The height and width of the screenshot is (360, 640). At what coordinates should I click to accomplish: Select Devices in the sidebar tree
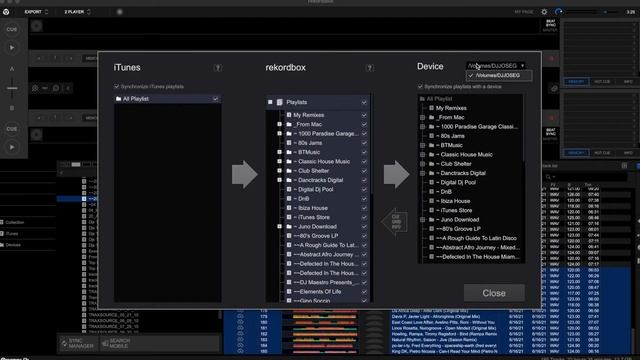[x=13, y=245]
